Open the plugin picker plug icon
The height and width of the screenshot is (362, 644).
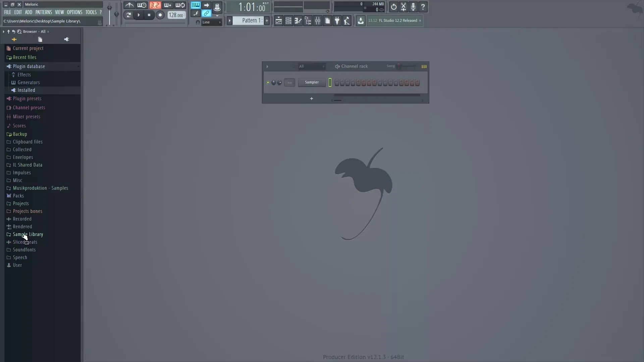[x=337, y=21]
